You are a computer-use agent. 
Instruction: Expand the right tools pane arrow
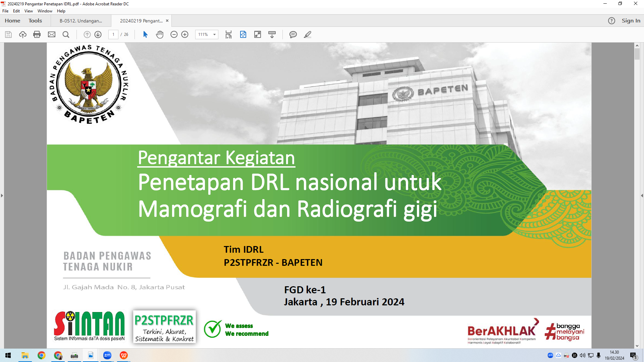[642, 195]
